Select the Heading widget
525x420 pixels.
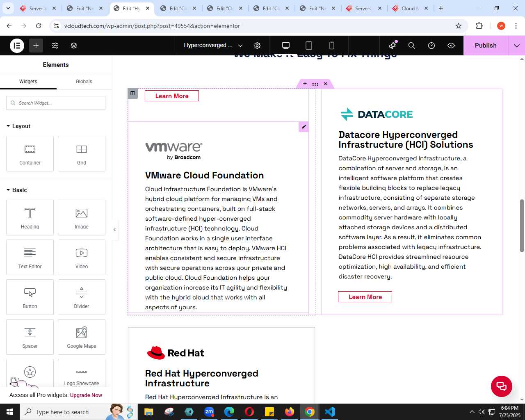coord(30,218)
